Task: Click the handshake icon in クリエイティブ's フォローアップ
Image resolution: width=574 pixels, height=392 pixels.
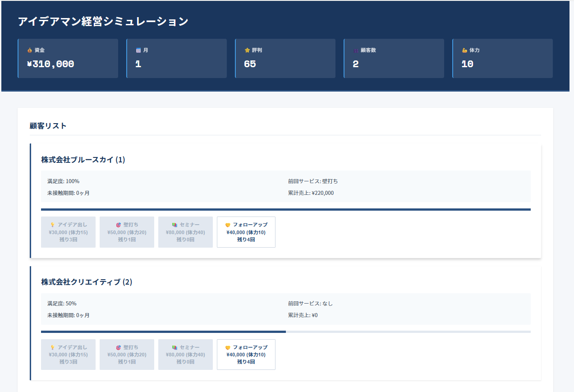Action: click(x=228, y=347)
